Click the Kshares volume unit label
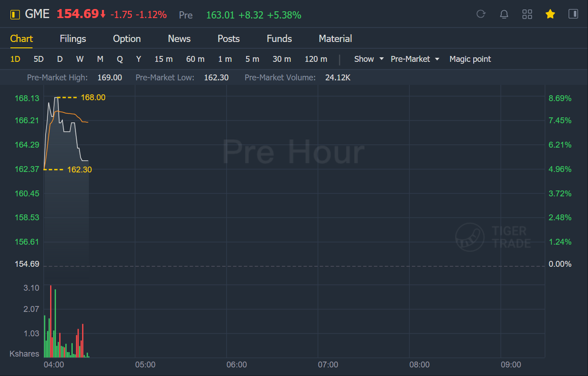Screen dimensions: 588x376 pyautogui.click(x=24, y=354)
